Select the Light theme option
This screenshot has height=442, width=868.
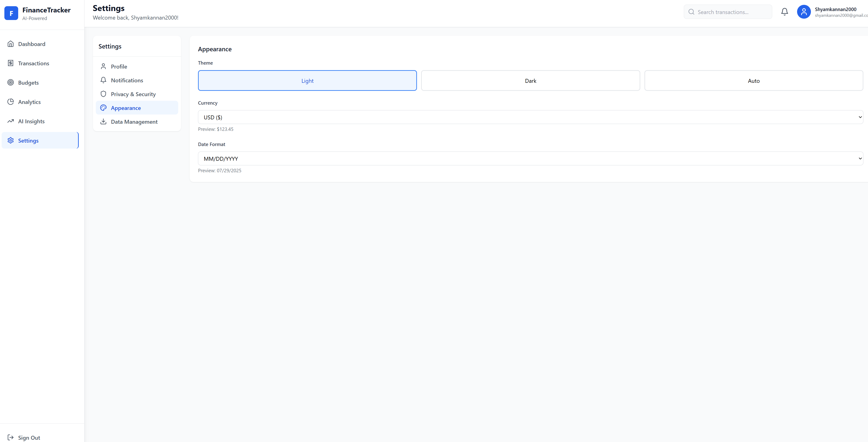pos(307,80)
